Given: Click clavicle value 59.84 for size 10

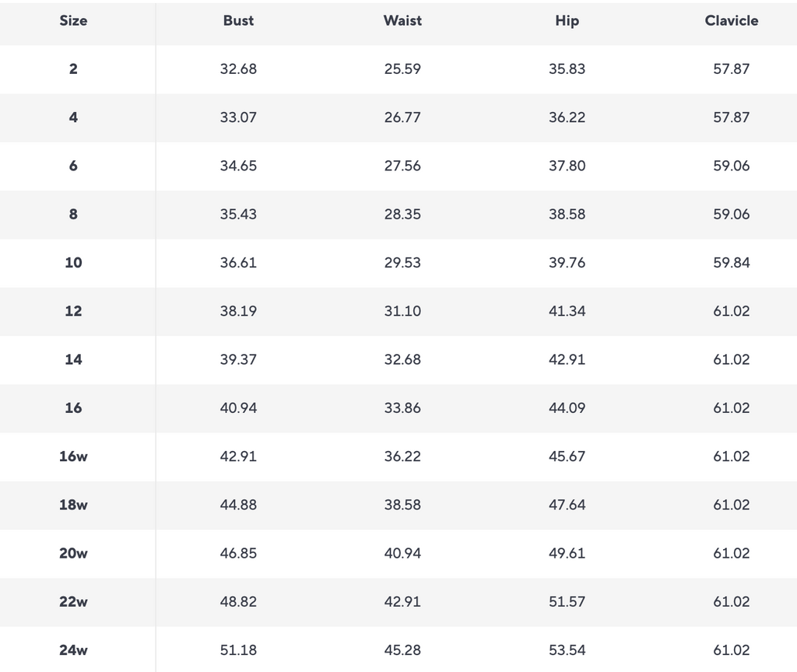Looking at the screenshot, I should [x=731, y=263].
